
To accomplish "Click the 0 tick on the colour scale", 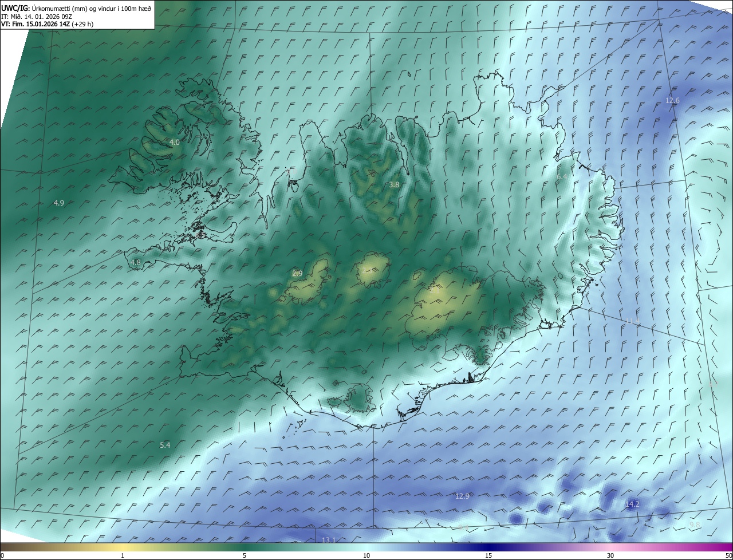I will 2,555.
